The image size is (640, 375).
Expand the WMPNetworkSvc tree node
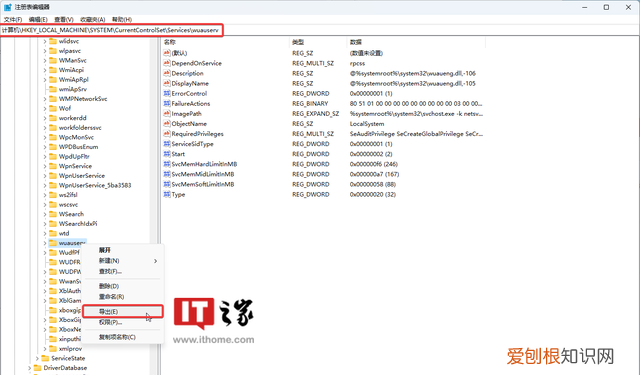tap(45, 99)
